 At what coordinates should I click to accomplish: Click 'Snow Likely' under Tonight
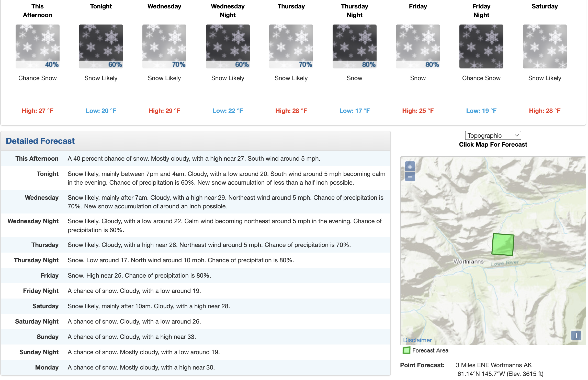point(101,78)
